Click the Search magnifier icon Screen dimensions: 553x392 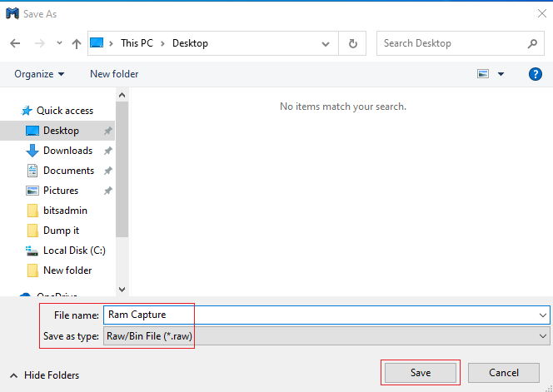[x=533, y=43]
